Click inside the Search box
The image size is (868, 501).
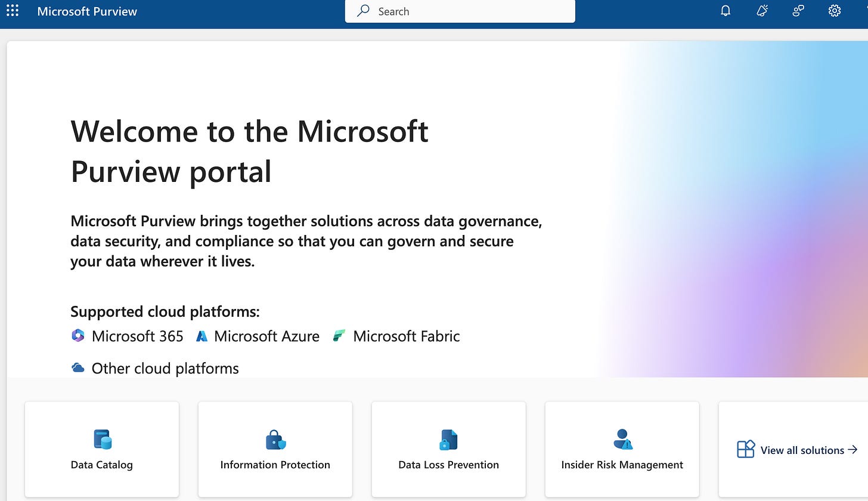[x=460, y=11]
